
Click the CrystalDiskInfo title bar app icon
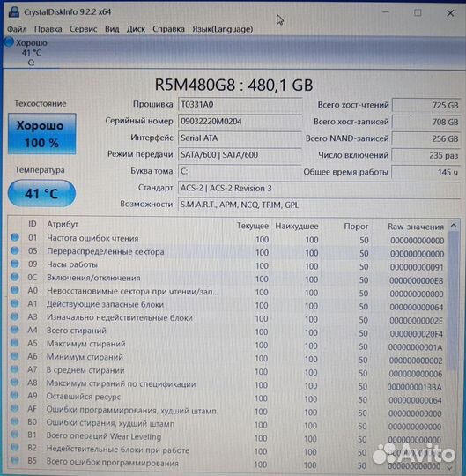tap(14, 11)
